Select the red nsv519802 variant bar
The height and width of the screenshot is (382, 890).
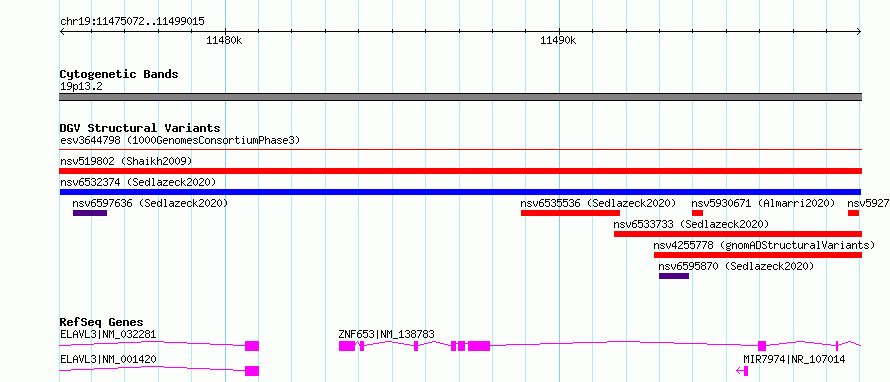(460, 171)
